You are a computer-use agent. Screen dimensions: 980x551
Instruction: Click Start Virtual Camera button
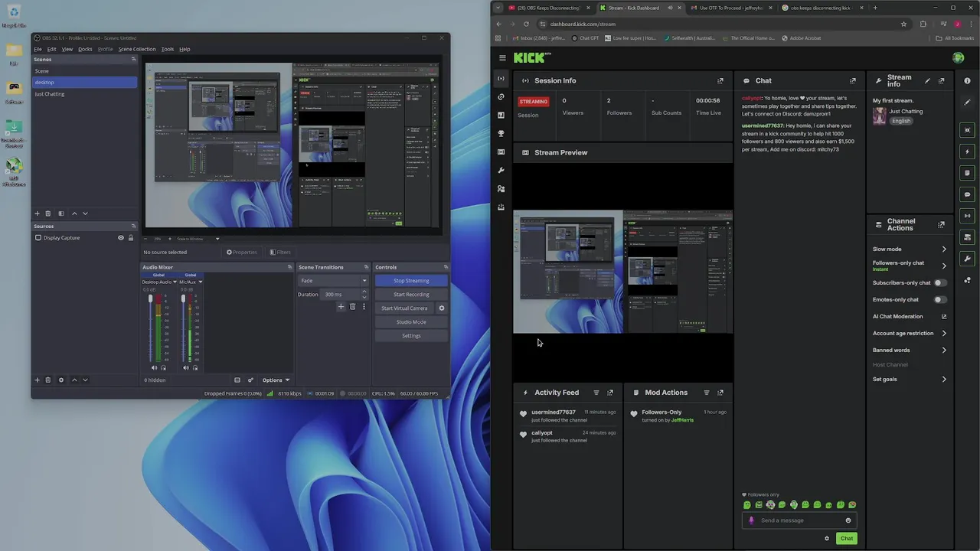(x=404, y=308)
